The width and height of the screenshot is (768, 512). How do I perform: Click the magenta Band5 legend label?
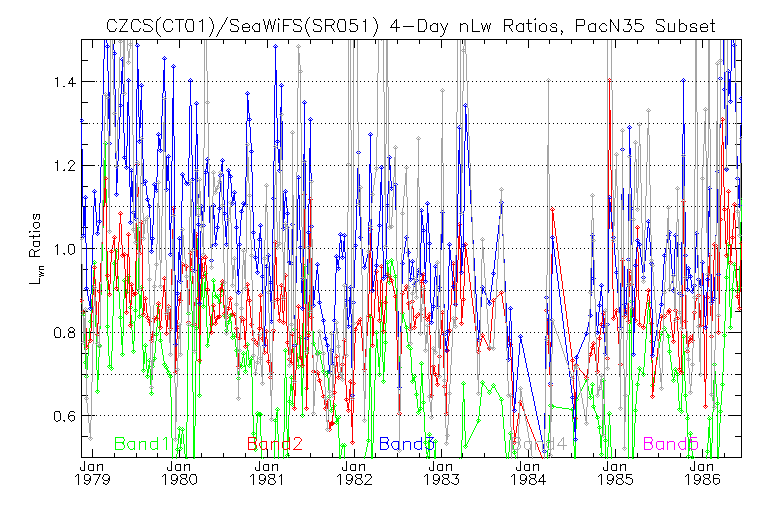click(671, 444)
